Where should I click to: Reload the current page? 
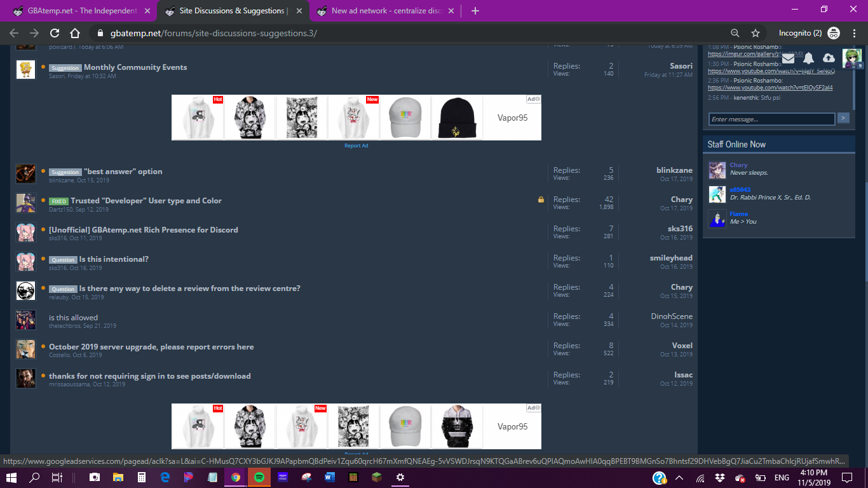tap(55, 33)
